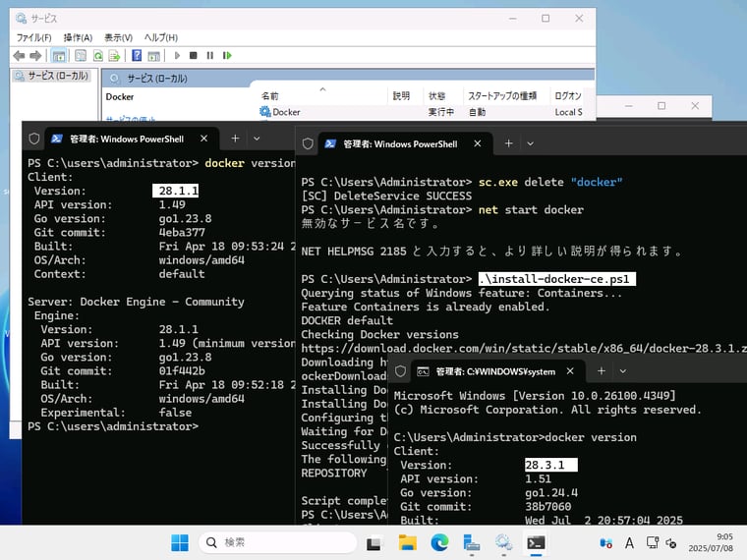Click the Stop service square icon
Viewport: 747px width, 560px height.
tap(194, 56)
